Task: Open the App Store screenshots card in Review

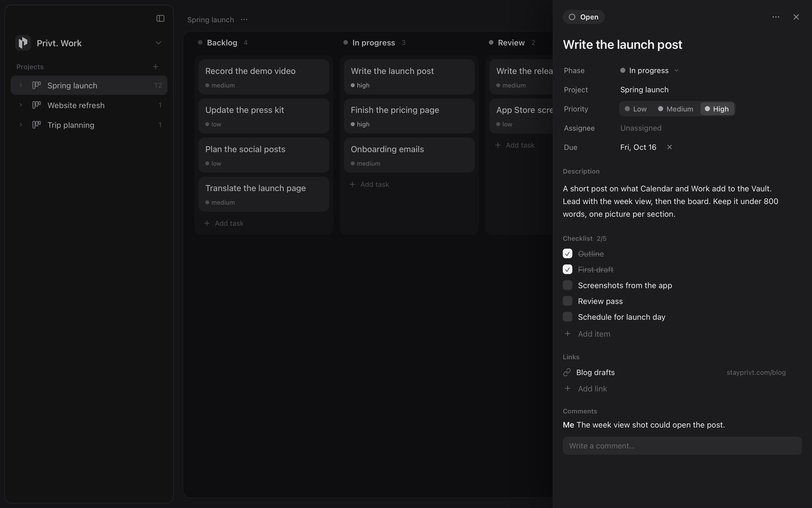Action: (x=521, y=116)
